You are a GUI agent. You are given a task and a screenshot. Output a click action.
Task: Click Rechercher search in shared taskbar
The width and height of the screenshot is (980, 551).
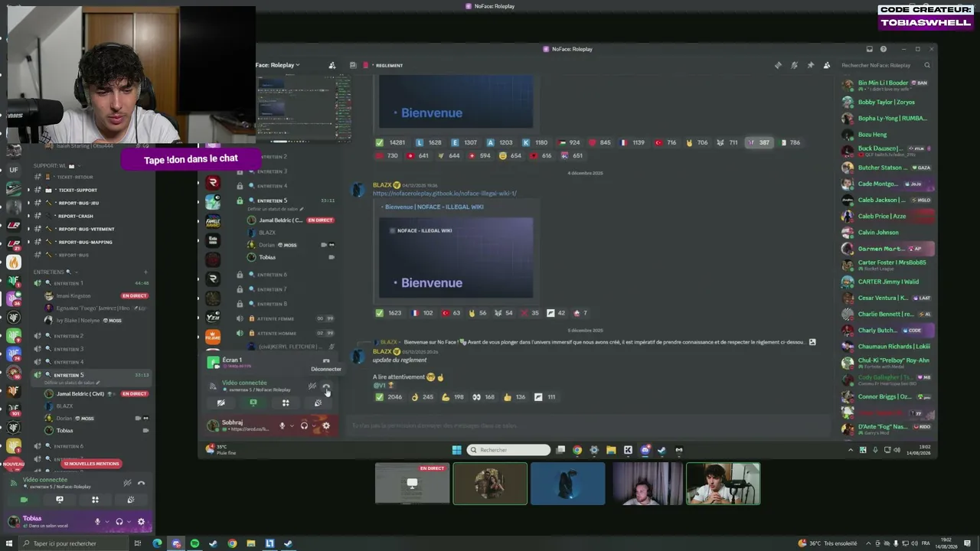click(508, 450)
